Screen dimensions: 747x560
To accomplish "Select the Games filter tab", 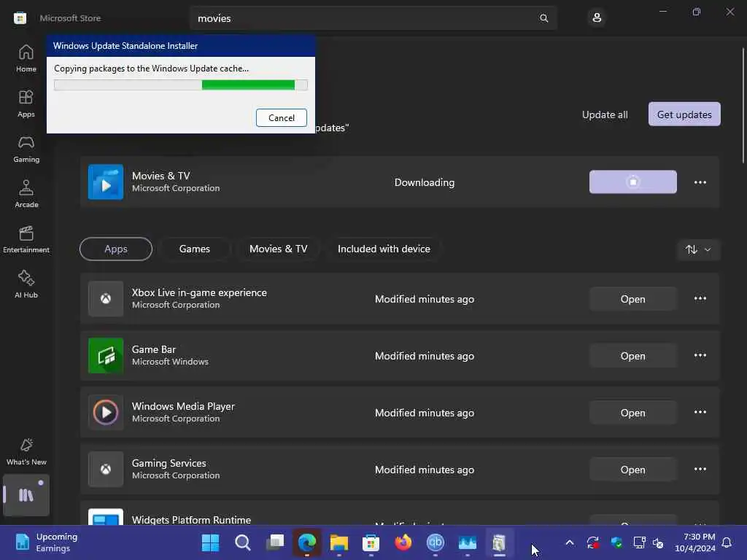I will click(194, 249).
